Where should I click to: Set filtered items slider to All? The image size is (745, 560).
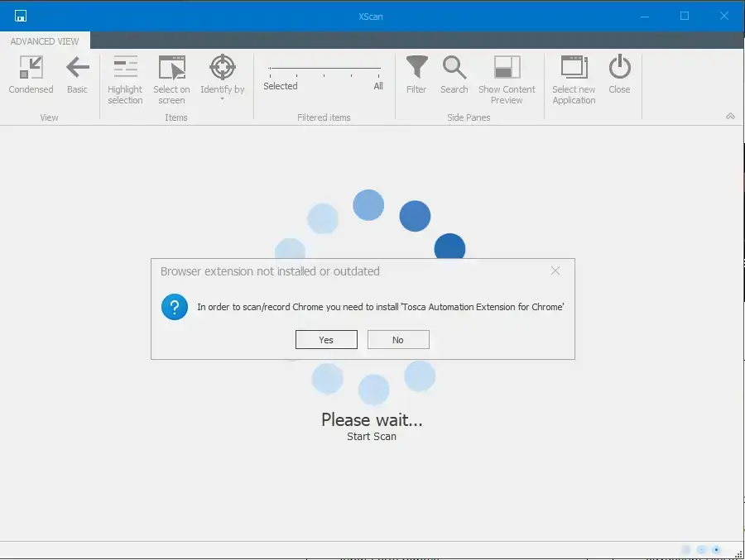click(x=379, y=69)
